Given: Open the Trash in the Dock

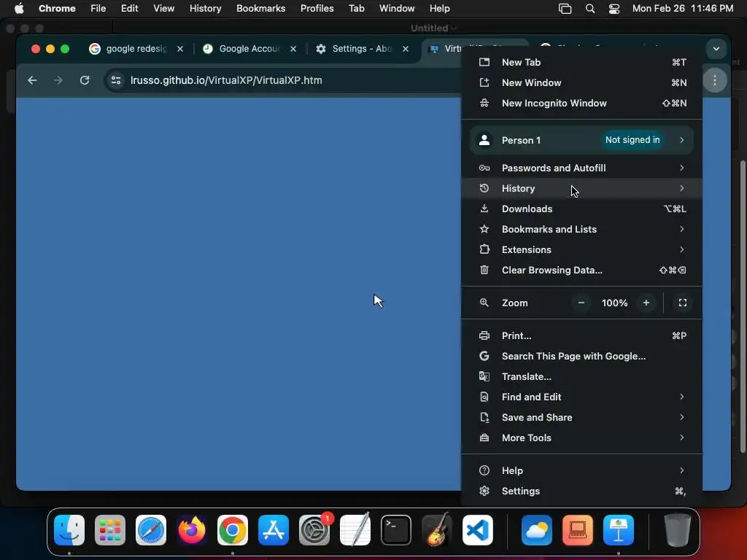Looking at the screenshot, I should click(677, 530).
